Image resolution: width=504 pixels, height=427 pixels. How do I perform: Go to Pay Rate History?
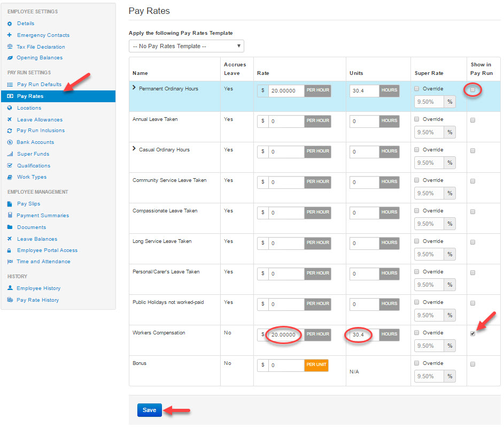pos(37,300)
